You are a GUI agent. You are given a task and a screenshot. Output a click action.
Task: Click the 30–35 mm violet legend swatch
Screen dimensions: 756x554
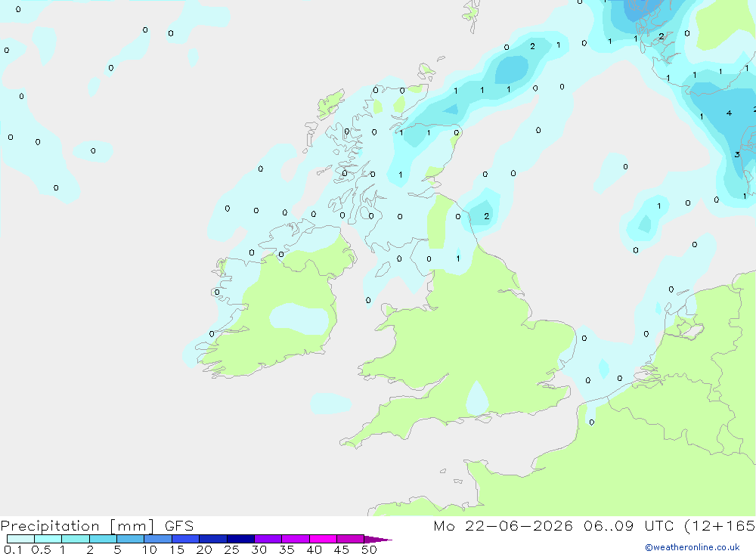268,539
